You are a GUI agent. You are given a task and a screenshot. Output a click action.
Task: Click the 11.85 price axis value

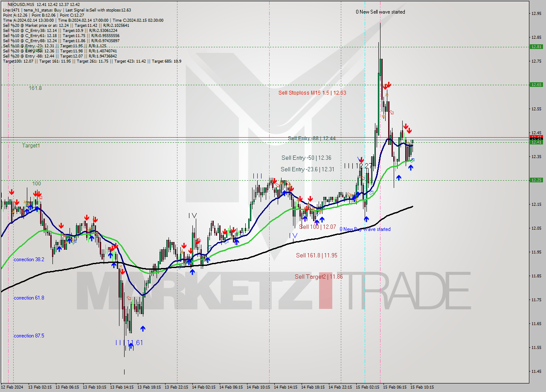pos(536,276)
